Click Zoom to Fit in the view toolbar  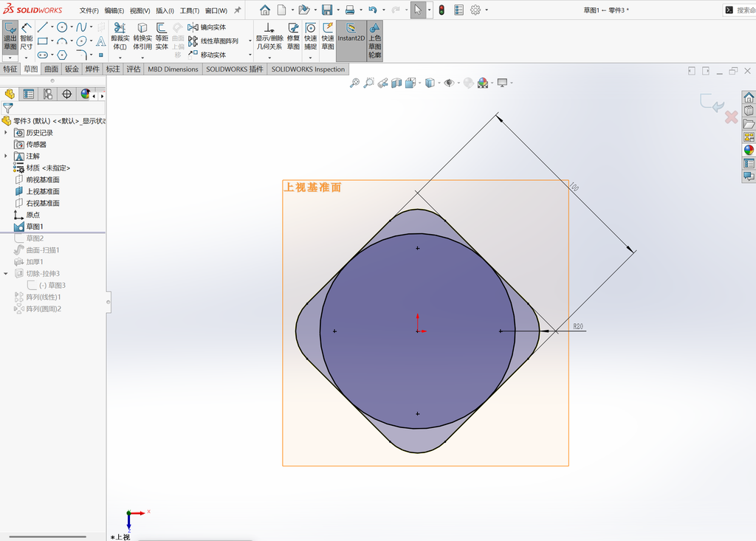(x=354, y=83)
